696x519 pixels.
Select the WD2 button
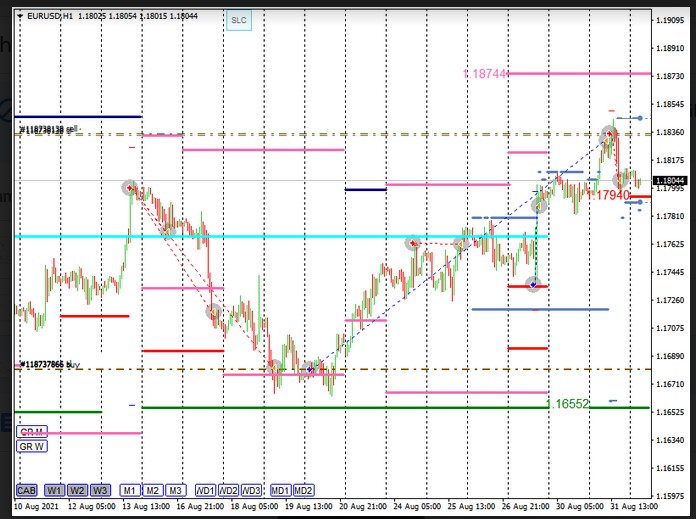pos(229,490)
